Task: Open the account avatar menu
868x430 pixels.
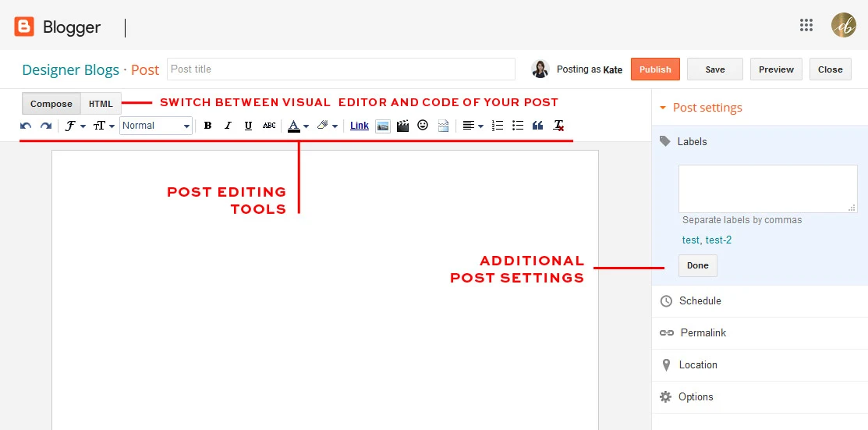Action: [x=843, y=25]
